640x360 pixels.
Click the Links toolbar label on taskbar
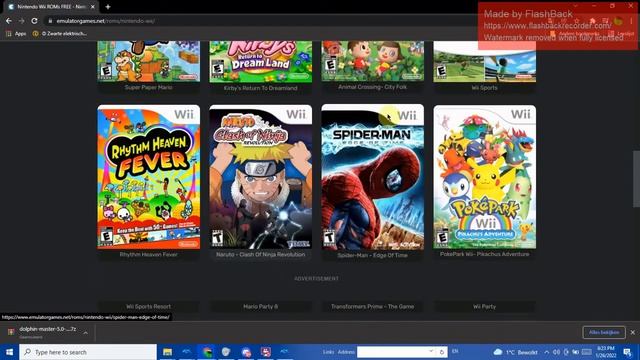point(328,352)
